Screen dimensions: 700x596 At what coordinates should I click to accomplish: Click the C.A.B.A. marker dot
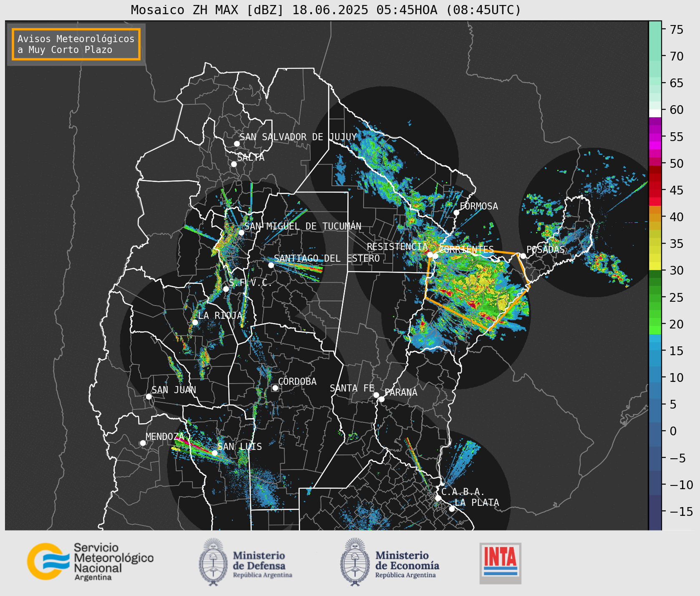tap(438, 498)
